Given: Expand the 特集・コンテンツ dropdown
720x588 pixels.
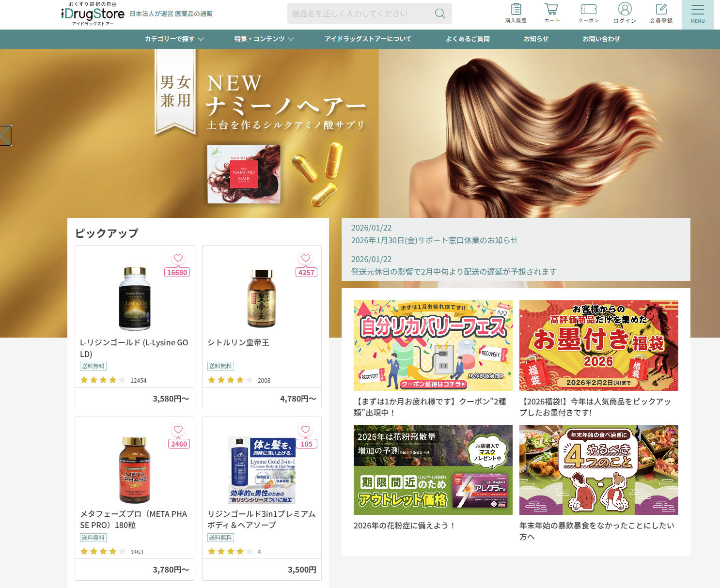Looking at the screenshot, I should (264, 39).
